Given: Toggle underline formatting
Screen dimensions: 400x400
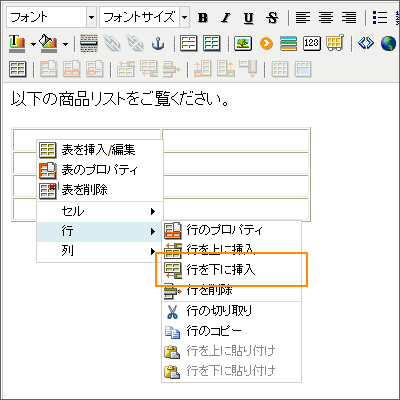Looking at the screenshot, I should click(249, 17).
